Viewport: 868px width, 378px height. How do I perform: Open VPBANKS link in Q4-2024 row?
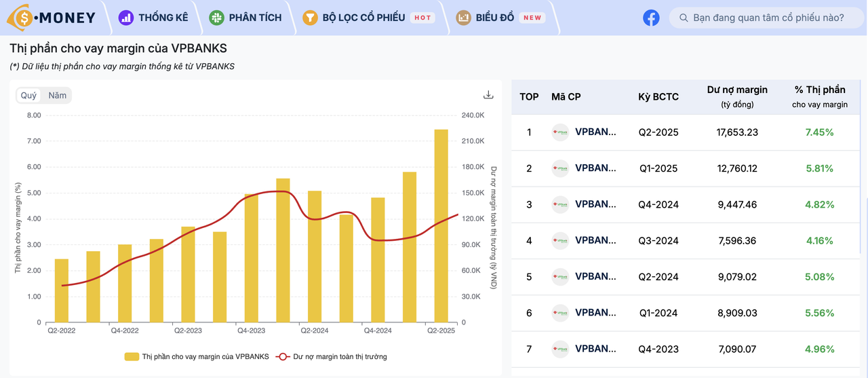(x=596, y=204)
